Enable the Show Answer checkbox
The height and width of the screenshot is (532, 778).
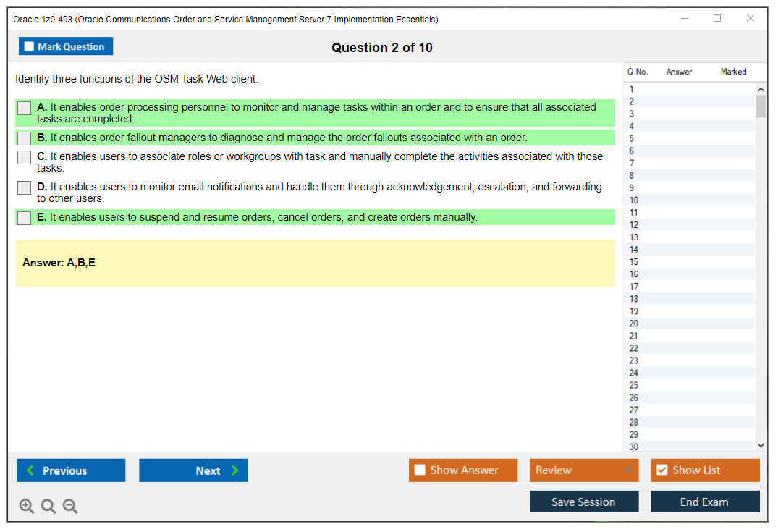point(420,470)
